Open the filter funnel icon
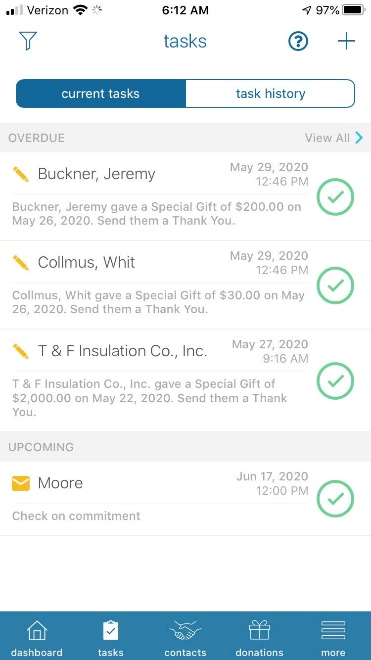 point(28,41)
